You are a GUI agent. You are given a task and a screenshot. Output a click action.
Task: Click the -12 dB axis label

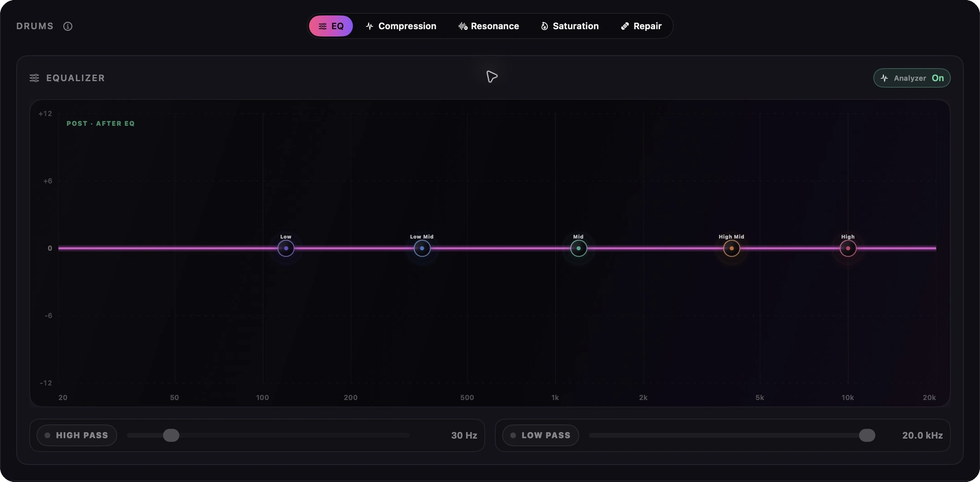(x=46, y=383)
